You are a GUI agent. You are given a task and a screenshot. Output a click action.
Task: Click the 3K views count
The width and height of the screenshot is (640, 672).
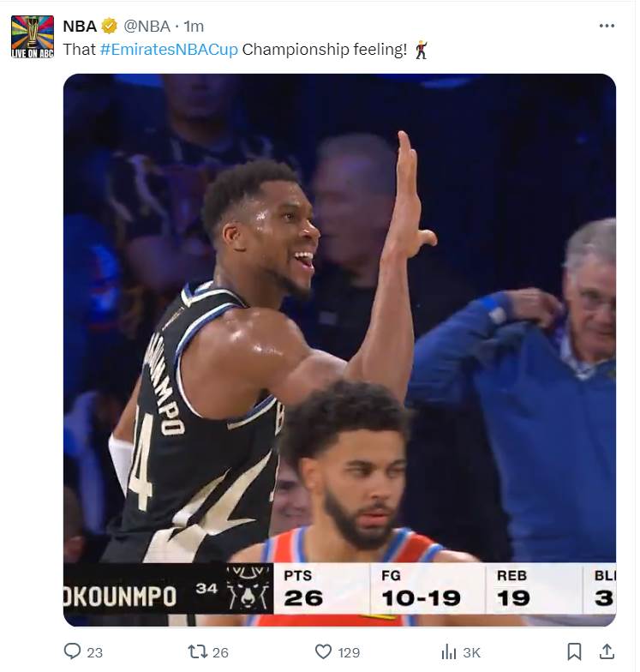coord(471,653)
